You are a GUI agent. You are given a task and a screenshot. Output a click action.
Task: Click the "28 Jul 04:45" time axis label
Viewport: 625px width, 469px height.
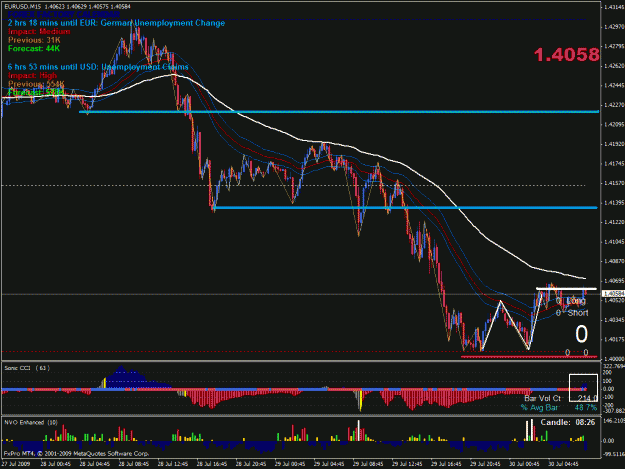[x=94, y=464]
